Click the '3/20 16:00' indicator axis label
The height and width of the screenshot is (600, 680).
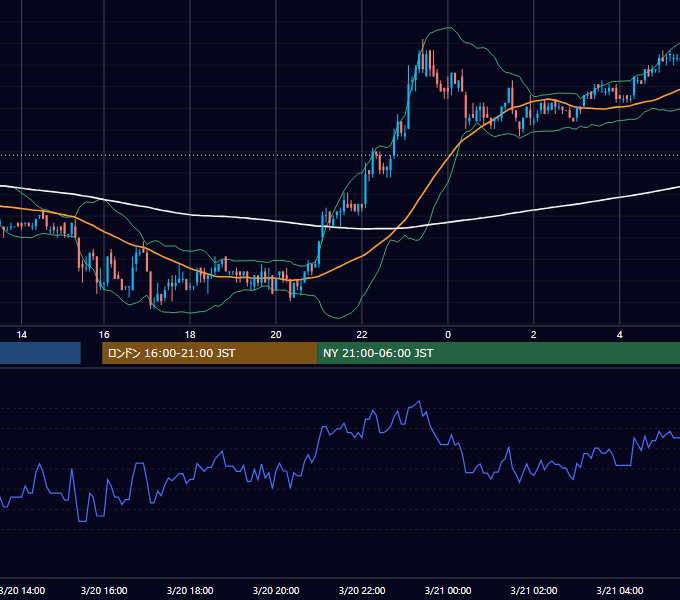tap(104, 591)
